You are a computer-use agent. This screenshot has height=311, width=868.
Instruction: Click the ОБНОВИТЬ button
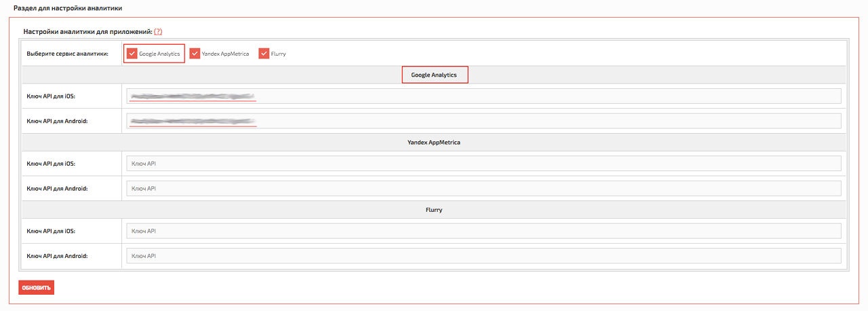pyautogui.click(x=36, y=287)
